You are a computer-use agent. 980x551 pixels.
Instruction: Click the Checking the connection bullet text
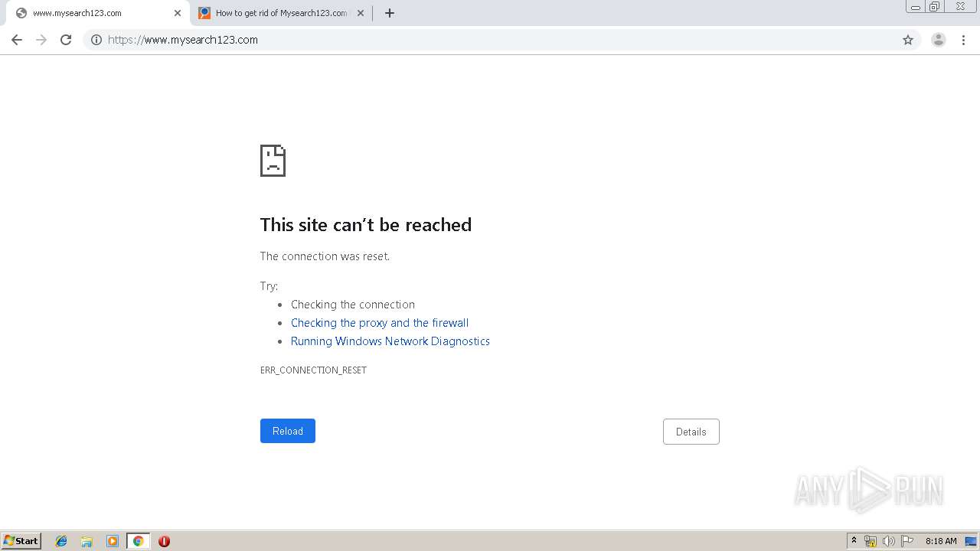[x=353, y=305]
